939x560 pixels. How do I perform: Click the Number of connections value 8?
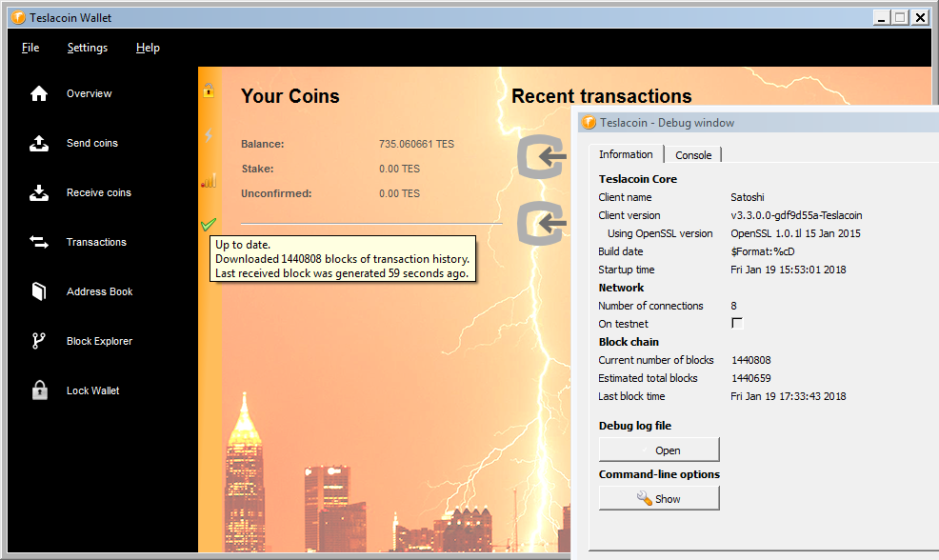click(733, 306)
